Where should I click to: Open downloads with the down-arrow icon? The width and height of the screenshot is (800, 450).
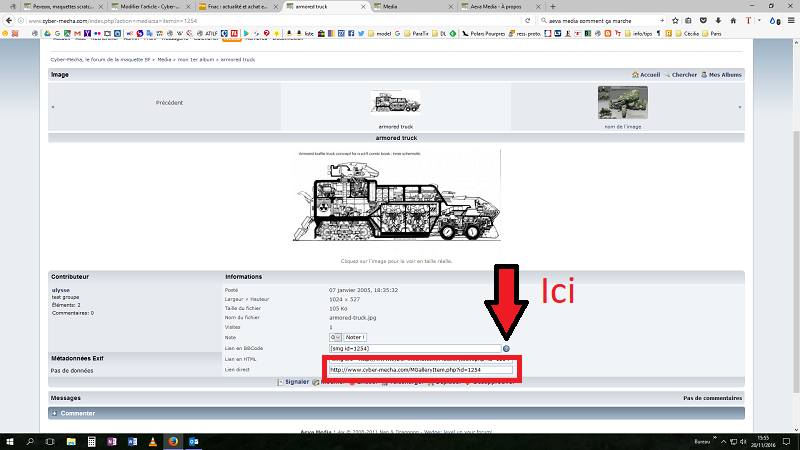pos(718,20)
